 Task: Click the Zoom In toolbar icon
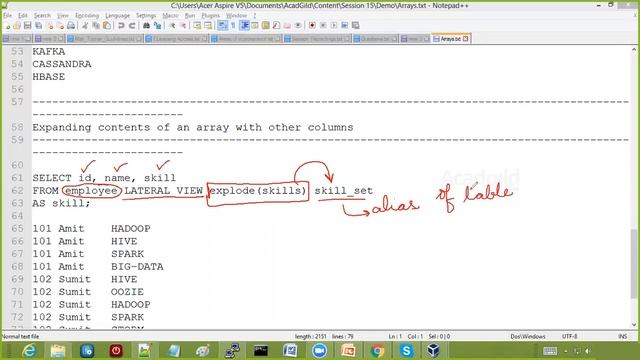tap(172, 26)
